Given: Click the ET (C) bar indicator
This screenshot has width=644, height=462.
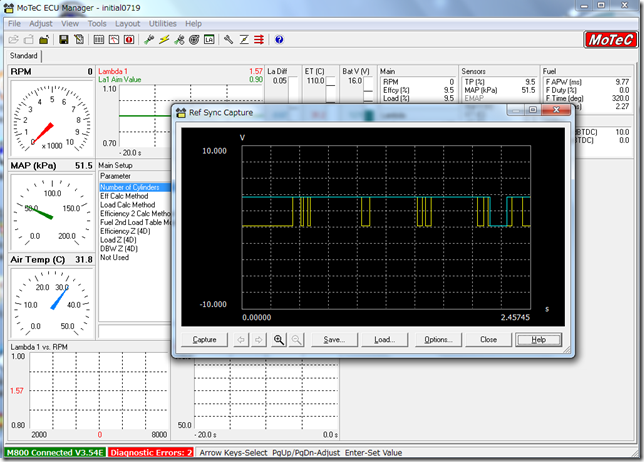Looking at the screenshot, I should [x=331, y=90].
